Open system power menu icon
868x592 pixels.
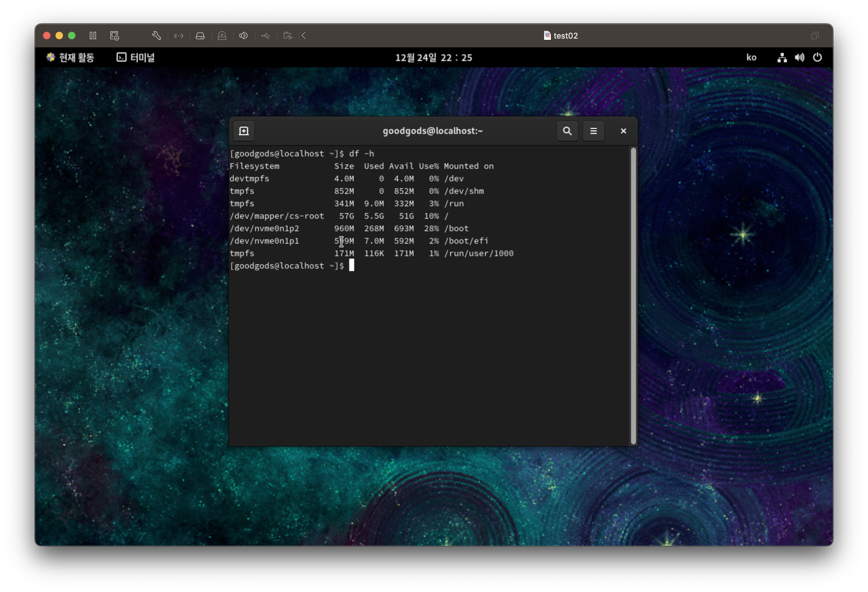(x=817, y=57)
